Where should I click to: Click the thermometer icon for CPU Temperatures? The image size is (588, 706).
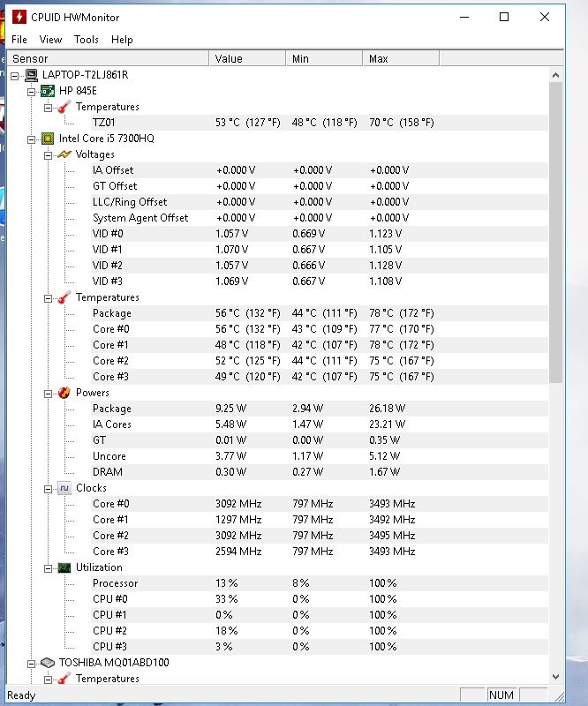coord(64,297)
